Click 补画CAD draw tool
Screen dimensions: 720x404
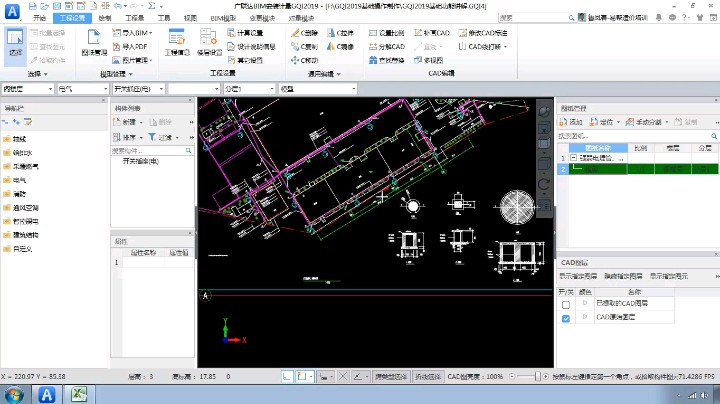click(x=432, y=33)
